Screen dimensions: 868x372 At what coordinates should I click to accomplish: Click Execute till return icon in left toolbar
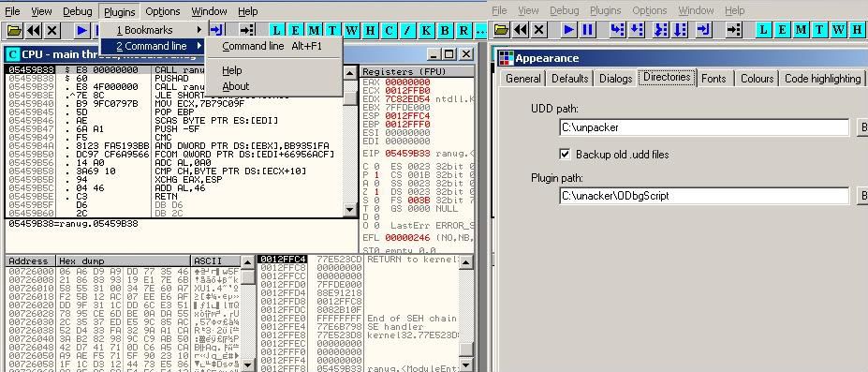tap(216, 30)
